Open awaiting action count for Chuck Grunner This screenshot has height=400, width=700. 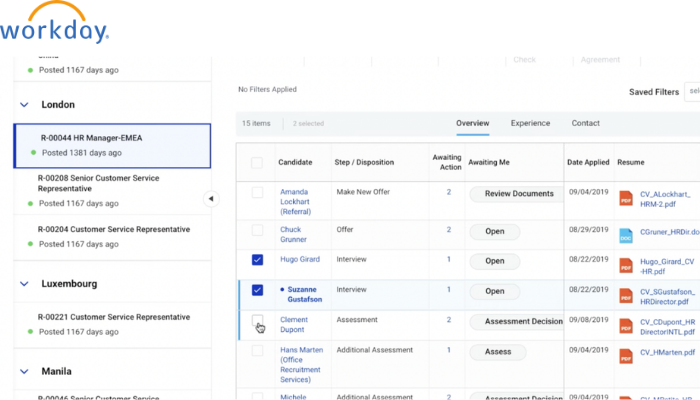pyautogui.click(x=449, y=229)
